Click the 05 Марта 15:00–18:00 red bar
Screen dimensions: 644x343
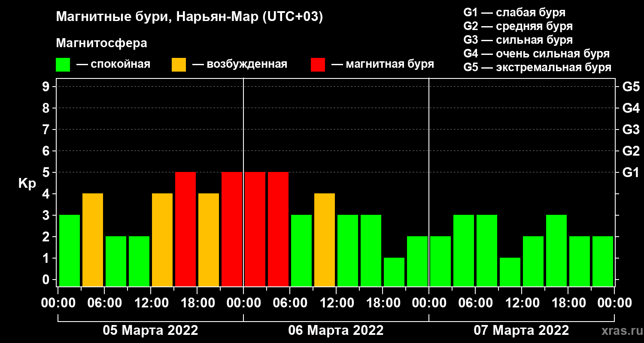tap(185, 229)
